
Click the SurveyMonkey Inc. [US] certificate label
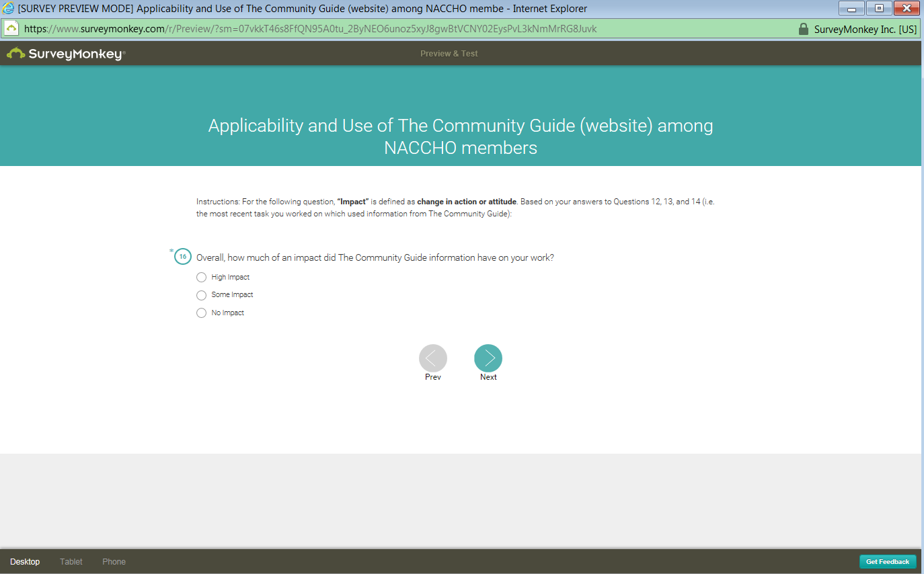[865, 29]
